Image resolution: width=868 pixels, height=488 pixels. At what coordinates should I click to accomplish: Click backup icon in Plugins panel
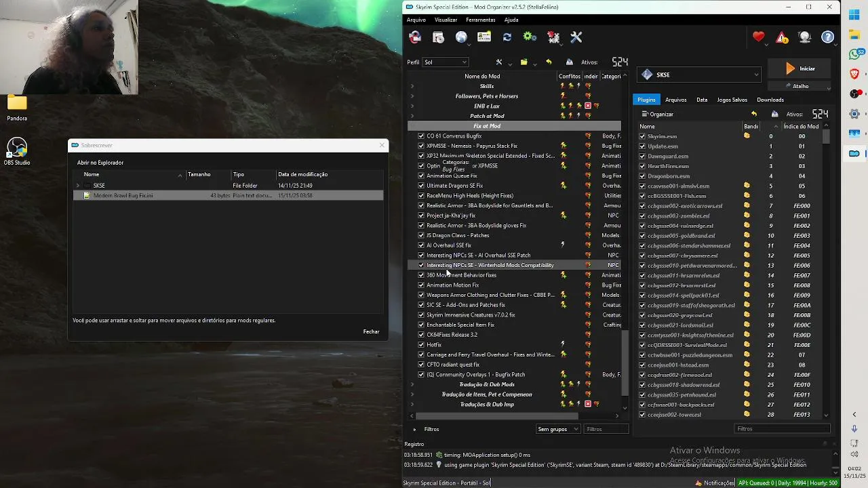(x=774, y=114)
